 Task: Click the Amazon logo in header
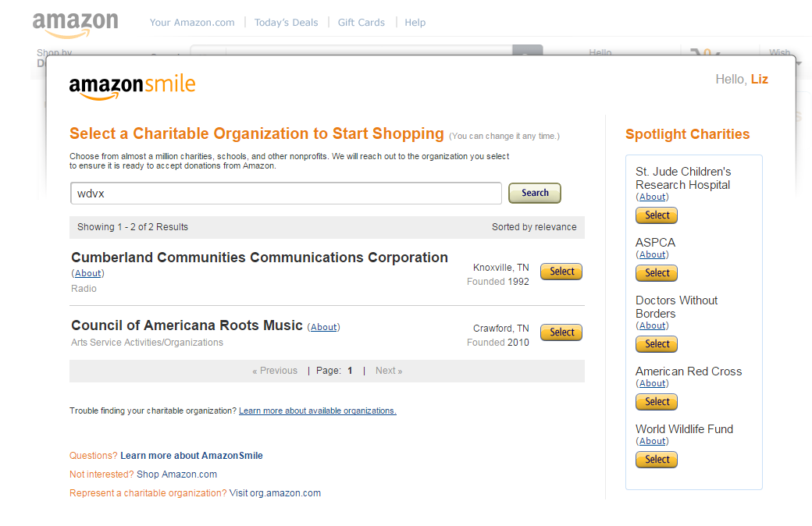(75, 23)
